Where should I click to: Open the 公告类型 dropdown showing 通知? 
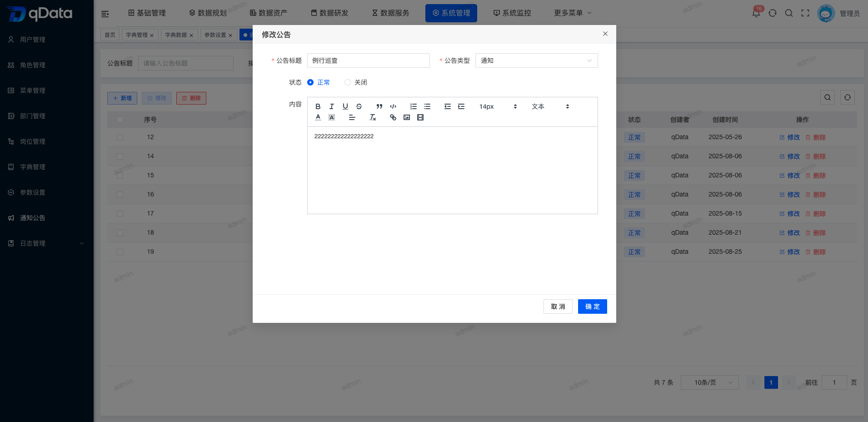[536, 60]
